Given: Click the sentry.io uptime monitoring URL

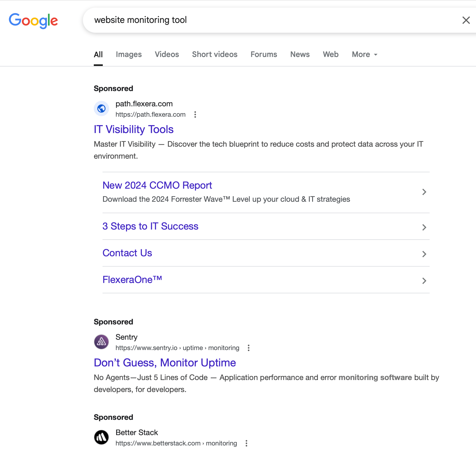Looking at the screenshot, I should (x=177, y=348).
